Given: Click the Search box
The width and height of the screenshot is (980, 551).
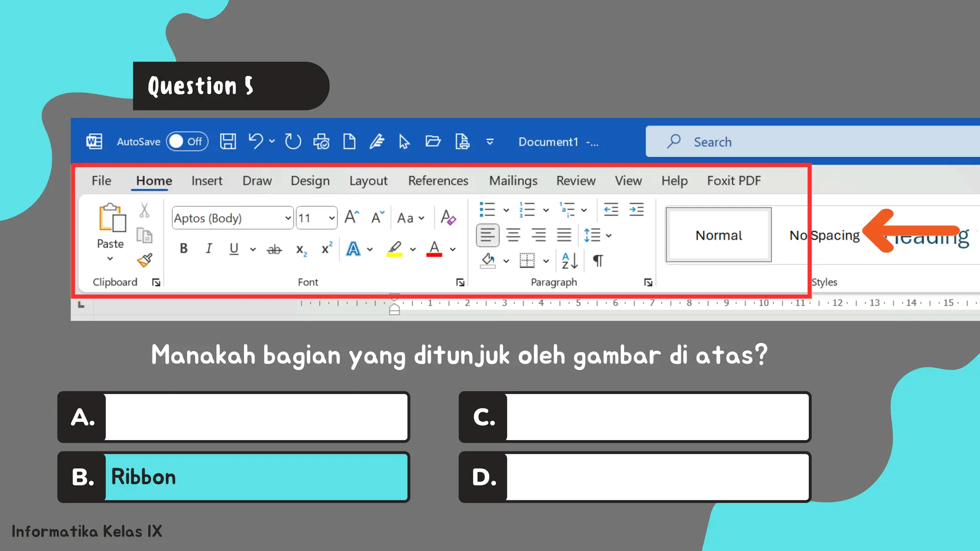Looking at the screenshot, I should (x=813, y=142).
